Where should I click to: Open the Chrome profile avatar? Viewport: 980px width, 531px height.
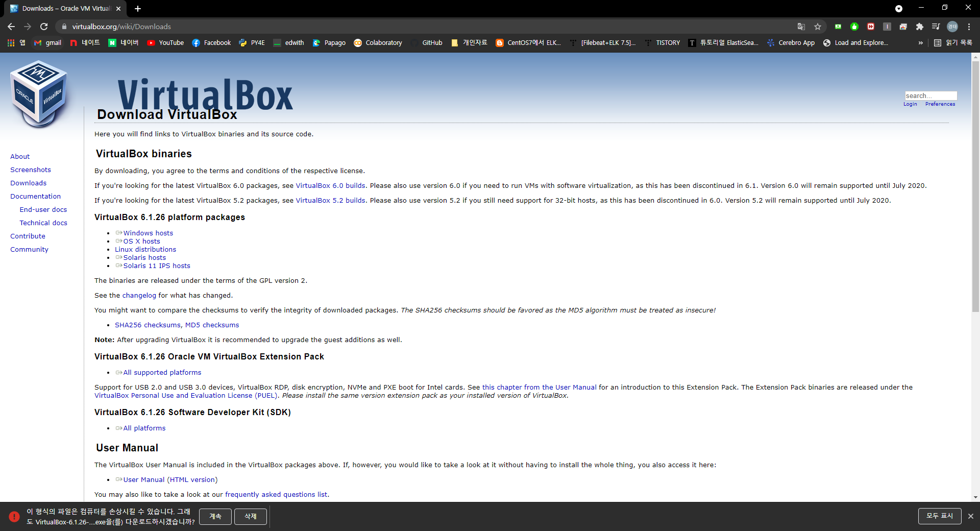(952, 27)
